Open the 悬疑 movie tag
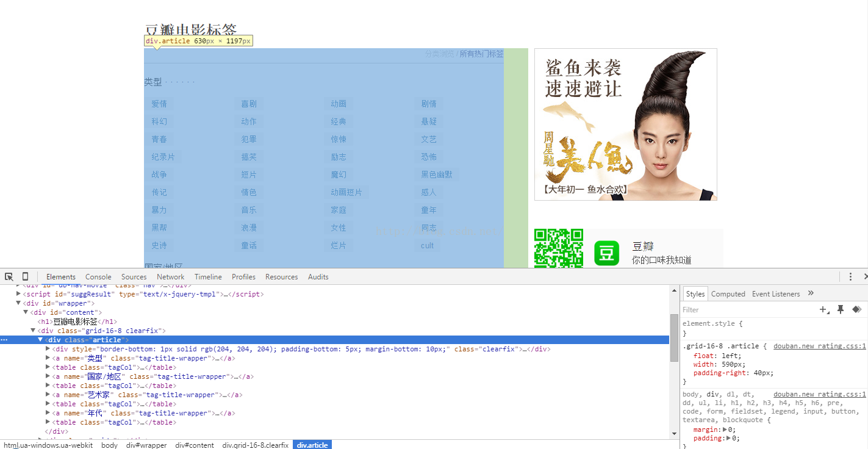 coord(429,121)
